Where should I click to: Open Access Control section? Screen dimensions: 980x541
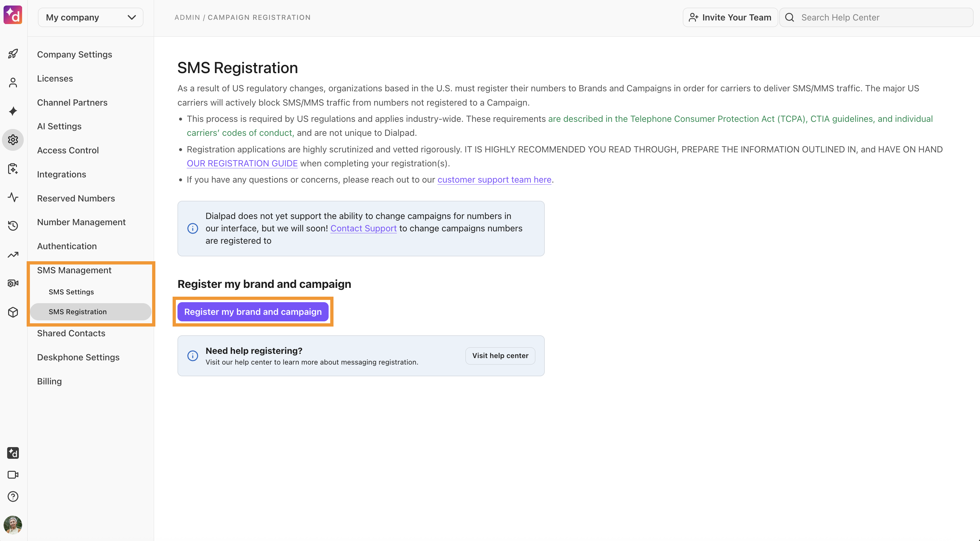(x=68, y=150)
